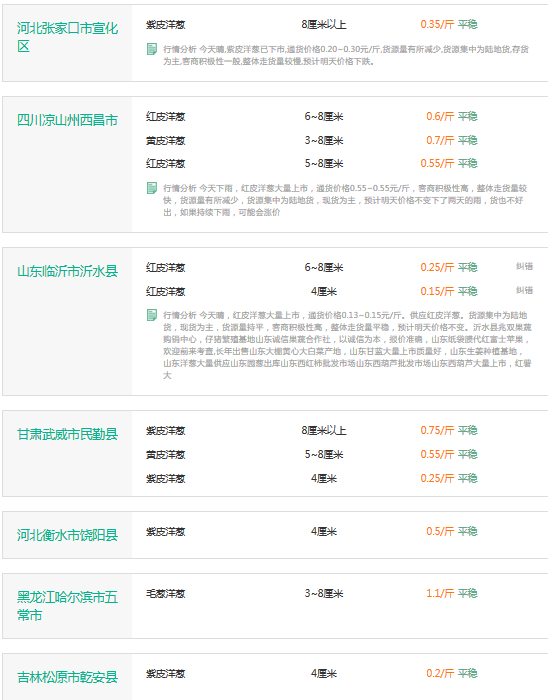Screen dimensions: 548x700
Task: Select the 0.35/斤 price for 紫皮洋葱
Action: (437, 25)
